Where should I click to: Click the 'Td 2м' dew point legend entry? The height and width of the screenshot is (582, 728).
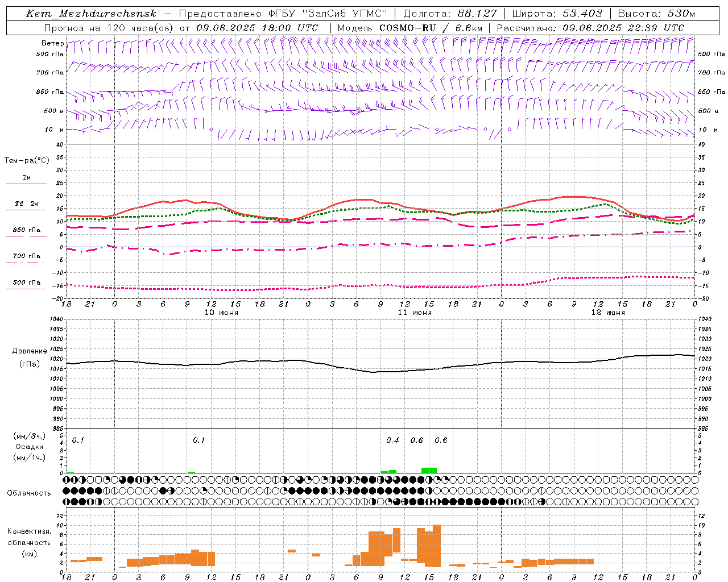coord(26,203)
